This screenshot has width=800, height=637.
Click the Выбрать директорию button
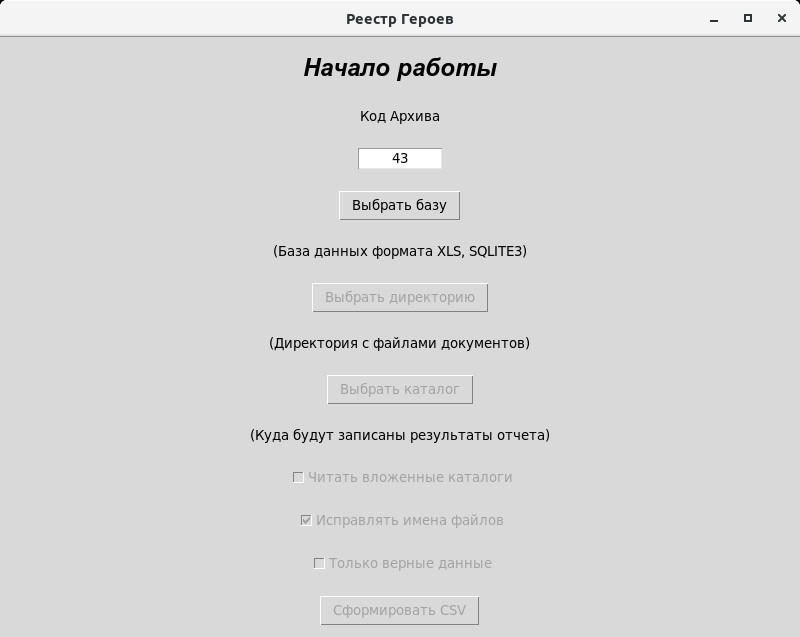400,297
